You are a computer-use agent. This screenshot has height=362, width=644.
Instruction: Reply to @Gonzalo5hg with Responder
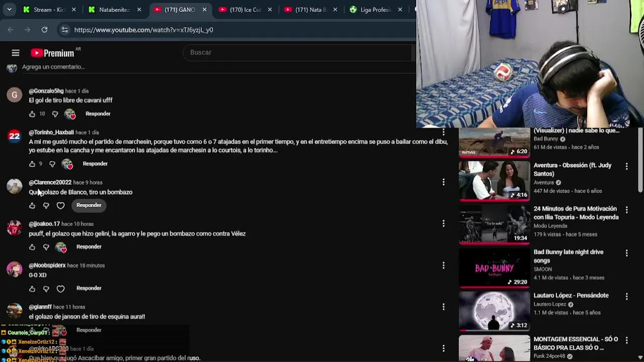coord(98,114)
